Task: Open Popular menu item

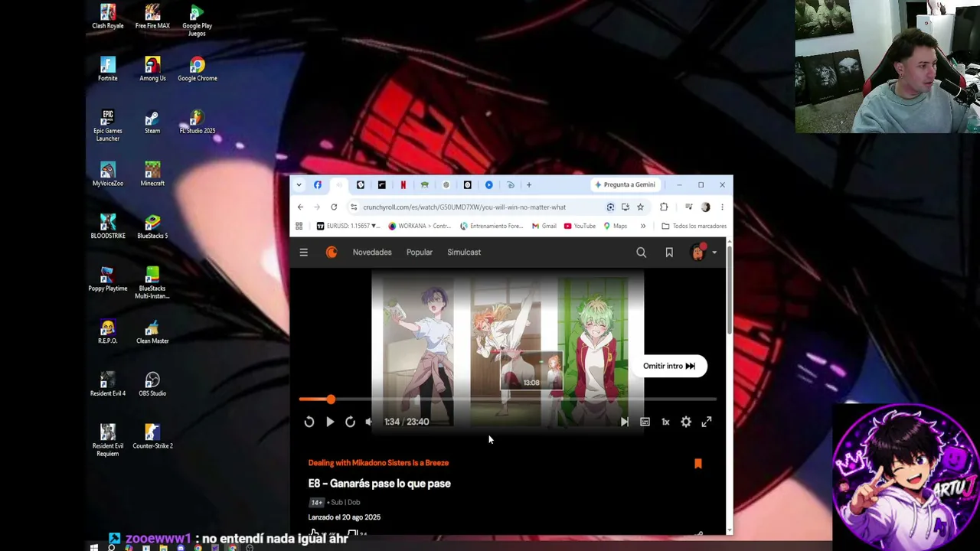Action: 420,253
